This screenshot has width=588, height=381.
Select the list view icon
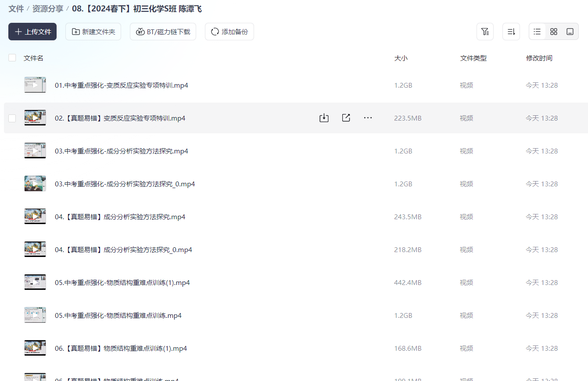click(x=537, y=31)
